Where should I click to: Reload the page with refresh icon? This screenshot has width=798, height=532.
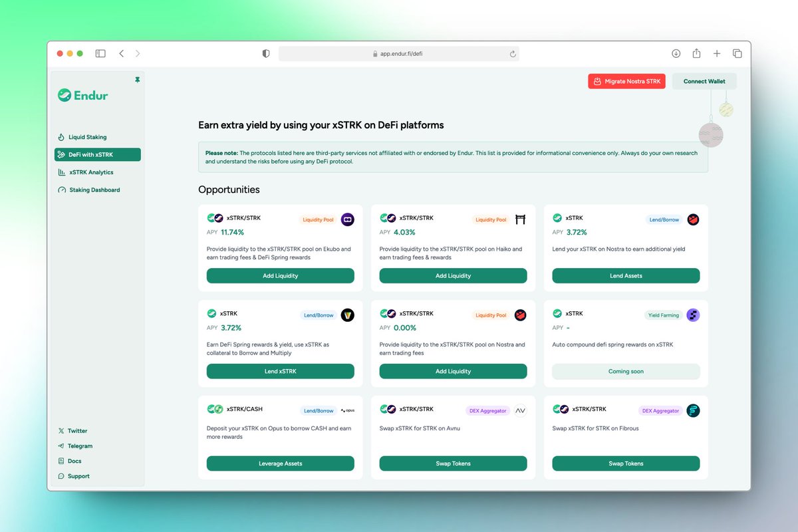(512, 54)
